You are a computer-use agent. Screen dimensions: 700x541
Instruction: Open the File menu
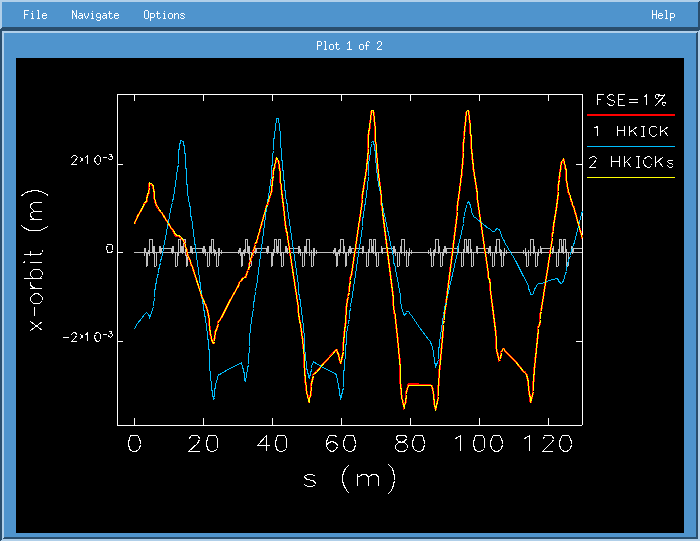[x=34, y=15]
